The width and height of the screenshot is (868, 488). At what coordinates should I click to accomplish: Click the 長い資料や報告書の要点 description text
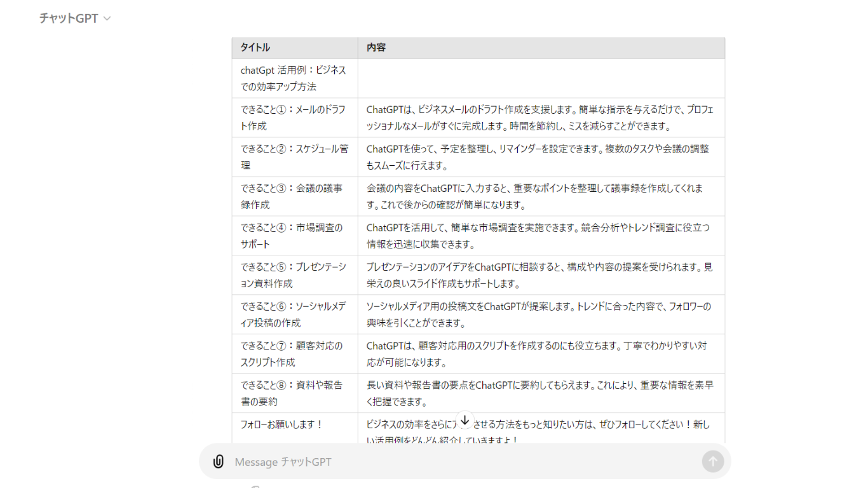pos(539,393)
